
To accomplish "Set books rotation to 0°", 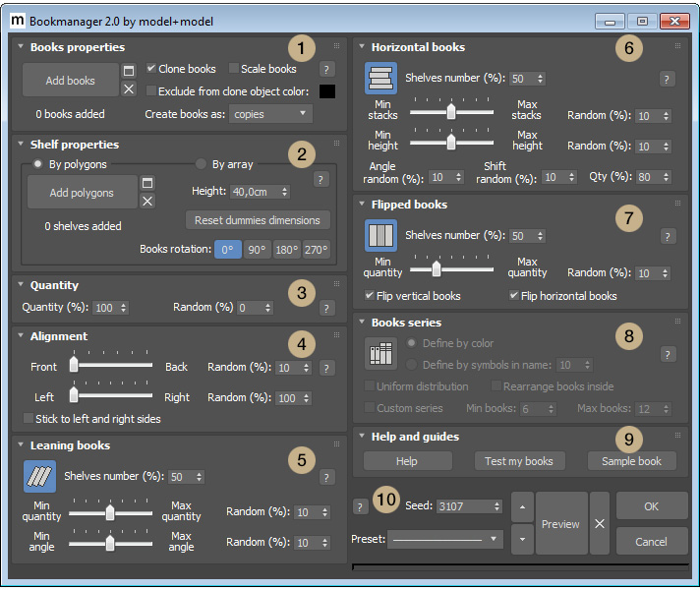I will [228, 249].
